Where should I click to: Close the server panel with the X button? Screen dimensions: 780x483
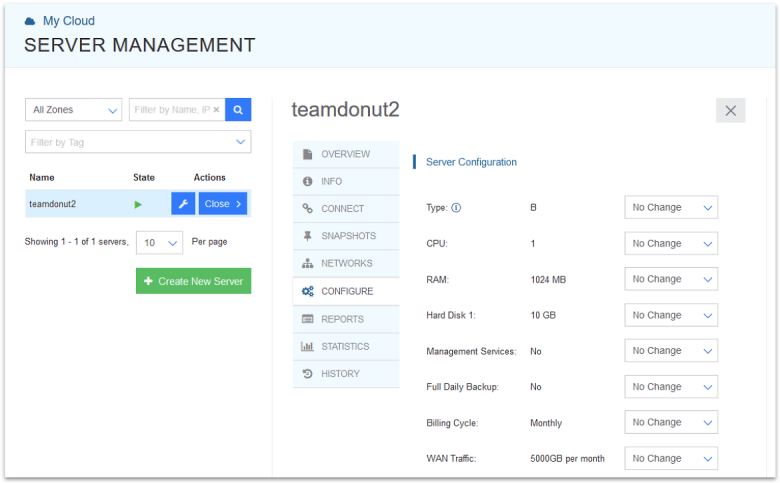(x=730, y=110)
